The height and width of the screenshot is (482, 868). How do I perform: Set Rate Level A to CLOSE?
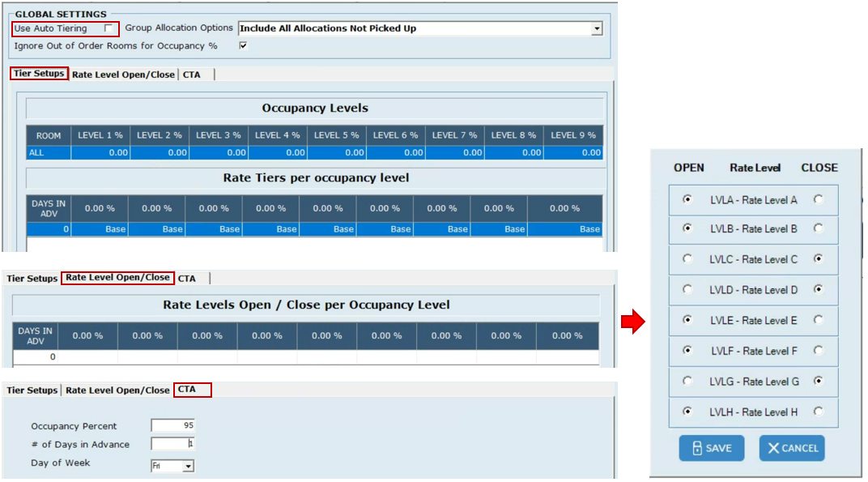(x=819, y=198)
